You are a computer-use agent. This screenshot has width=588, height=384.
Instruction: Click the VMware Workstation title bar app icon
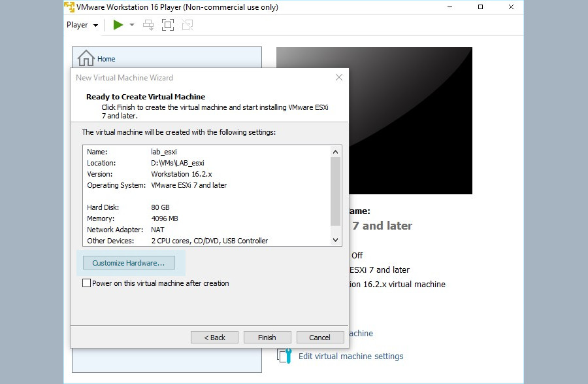coord(69,7)
